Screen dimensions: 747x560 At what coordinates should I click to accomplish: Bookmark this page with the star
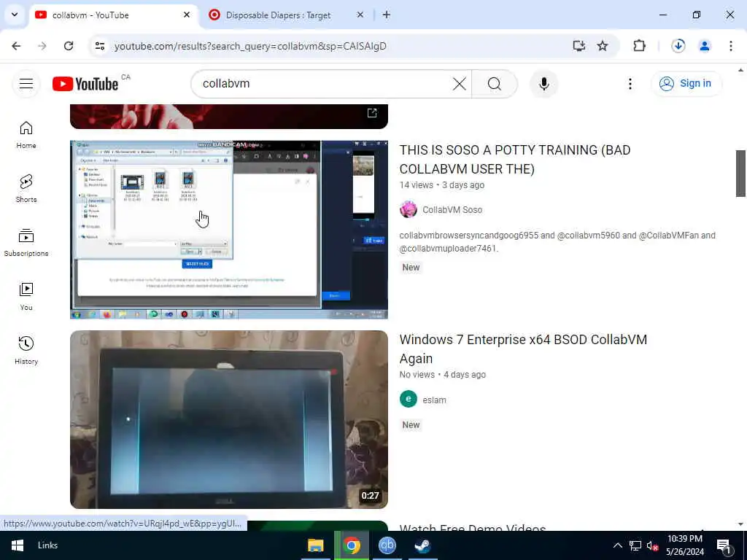coord(602,46)
